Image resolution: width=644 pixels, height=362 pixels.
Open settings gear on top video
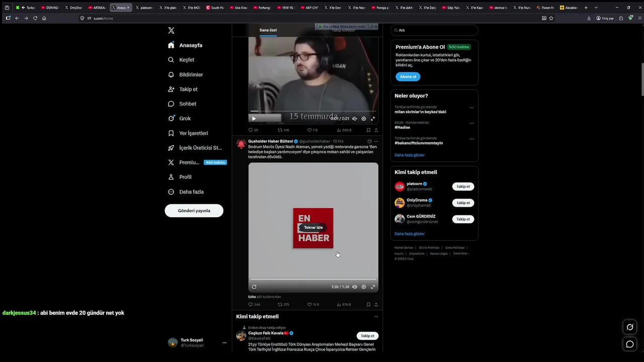pyautogui.click(x=364, y=119)
